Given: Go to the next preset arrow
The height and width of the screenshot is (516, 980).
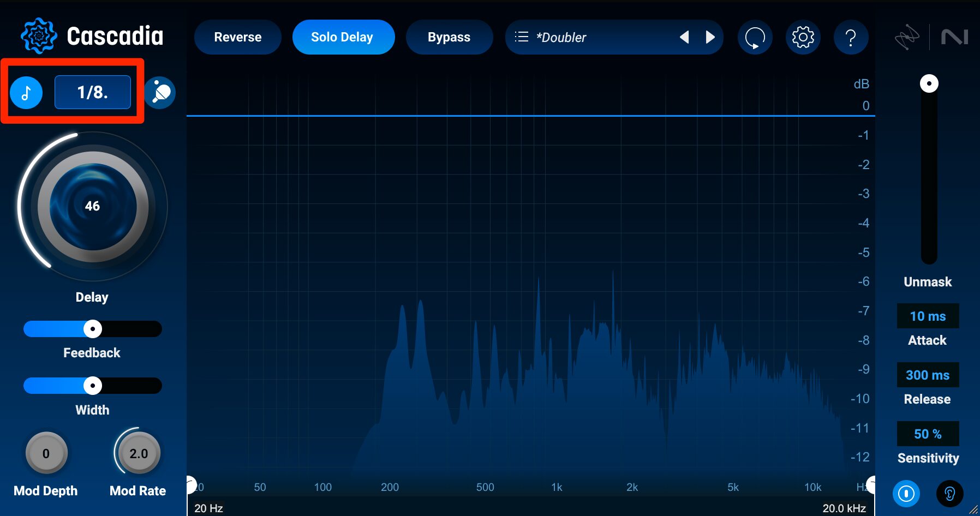Looking at the screenshot, I should point(710,37).
